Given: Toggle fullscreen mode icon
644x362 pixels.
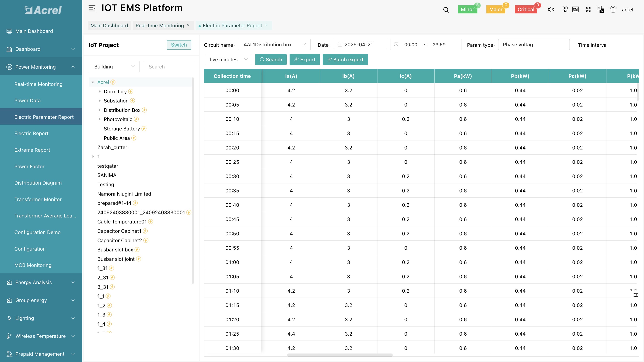Looking at the screenshot, I should pyautogui.click(x=588, y=9).
